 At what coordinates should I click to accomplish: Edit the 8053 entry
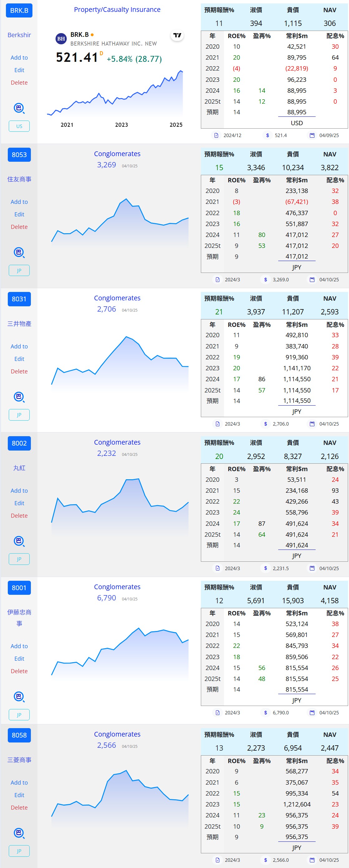point(19,214)
